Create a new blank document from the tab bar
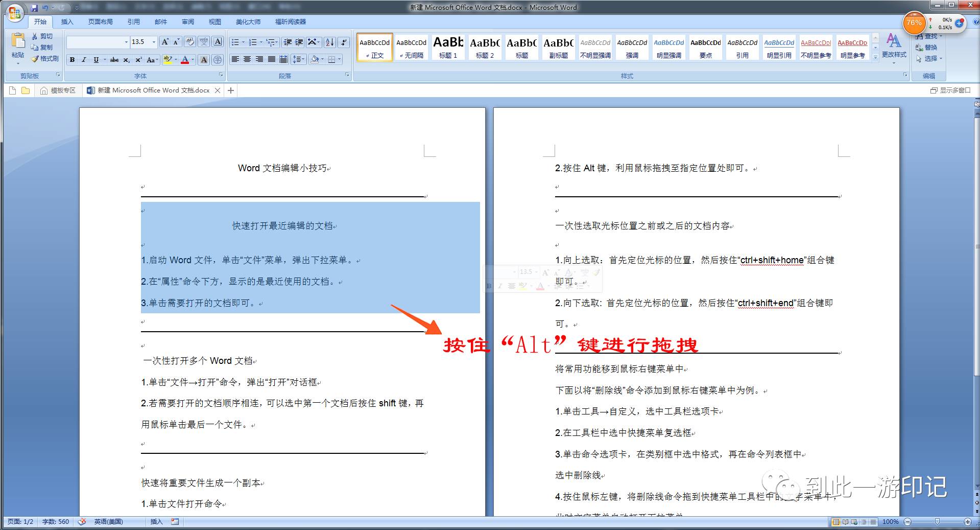 12,90
